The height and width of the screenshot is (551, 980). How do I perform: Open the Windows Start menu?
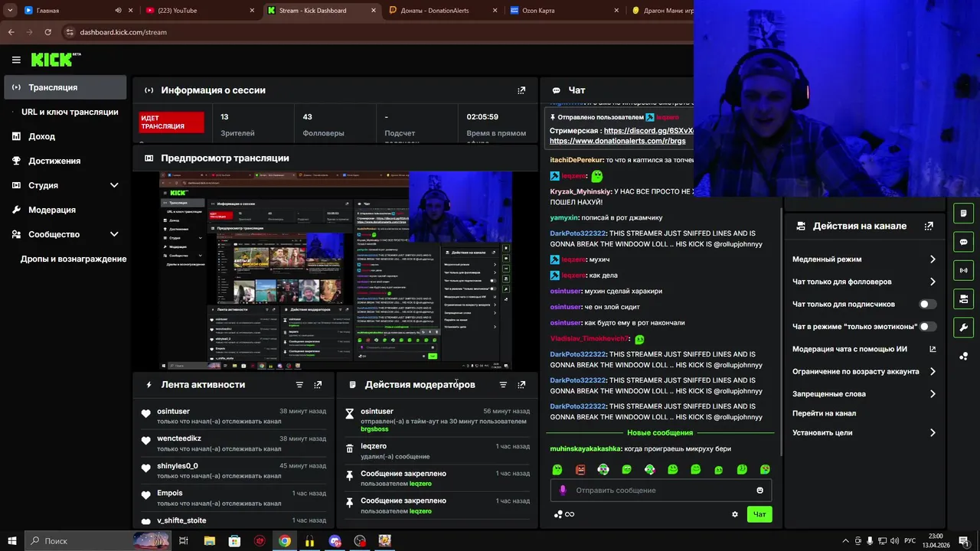click(x=11, y=541)
